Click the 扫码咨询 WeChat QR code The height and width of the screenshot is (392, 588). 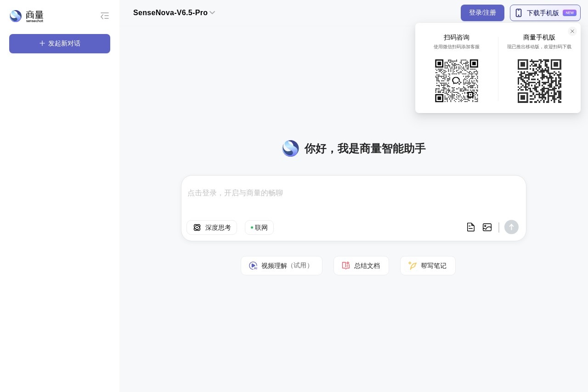click(x=457, y=81)
